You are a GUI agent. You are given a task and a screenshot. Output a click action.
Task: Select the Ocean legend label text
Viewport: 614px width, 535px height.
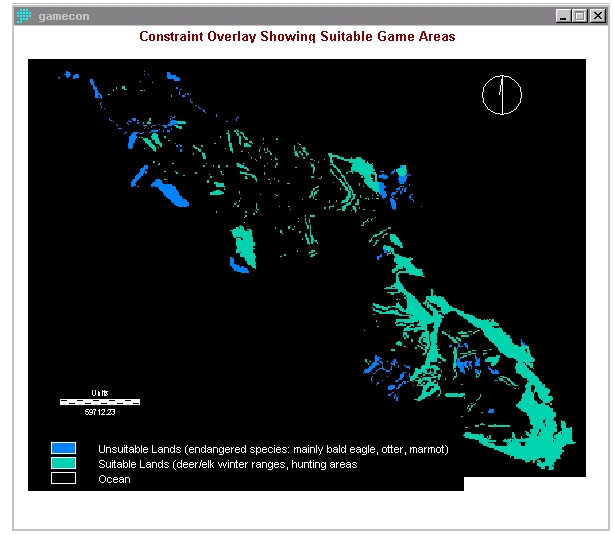[x=114, y=479]
